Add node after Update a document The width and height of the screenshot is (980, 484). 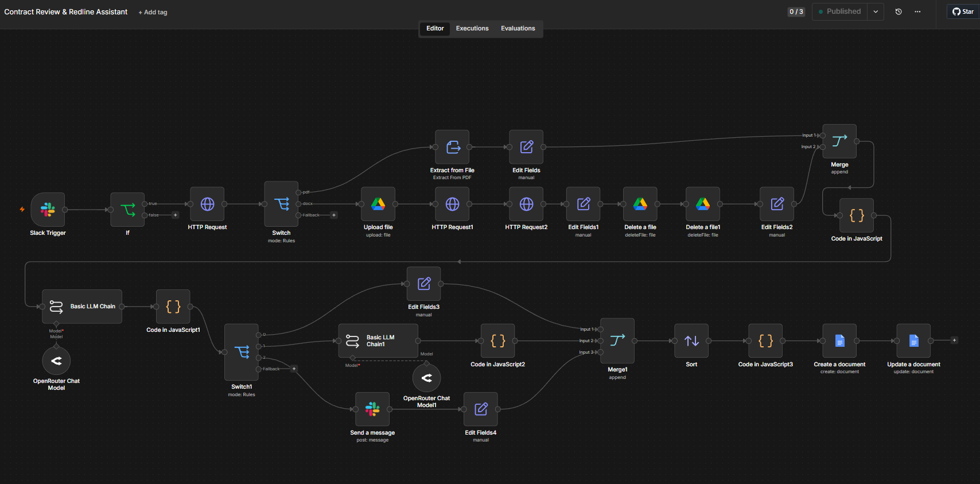(x=954, y=340)
